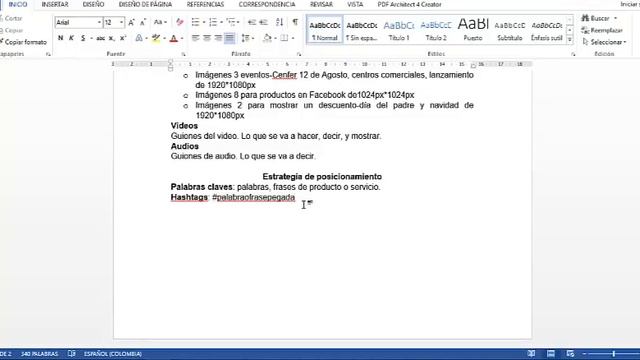Align text to the left
This screenshot has width=640, height=360.
(196, 38)
